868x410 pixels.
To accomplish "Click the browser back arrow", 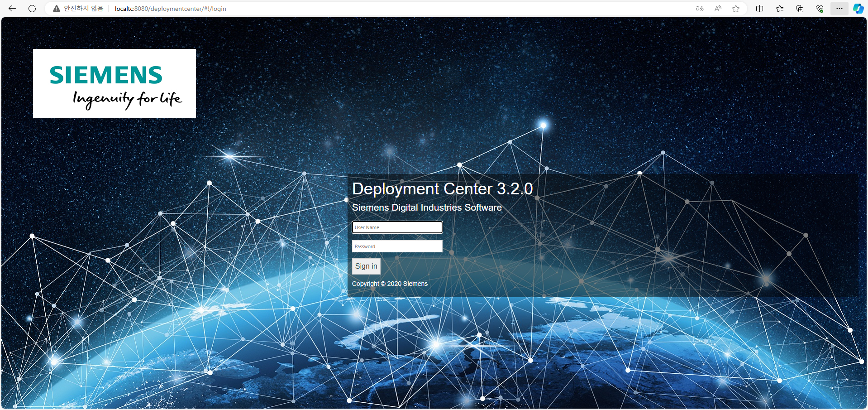I will pyautogui.click(x=12, y=9).
